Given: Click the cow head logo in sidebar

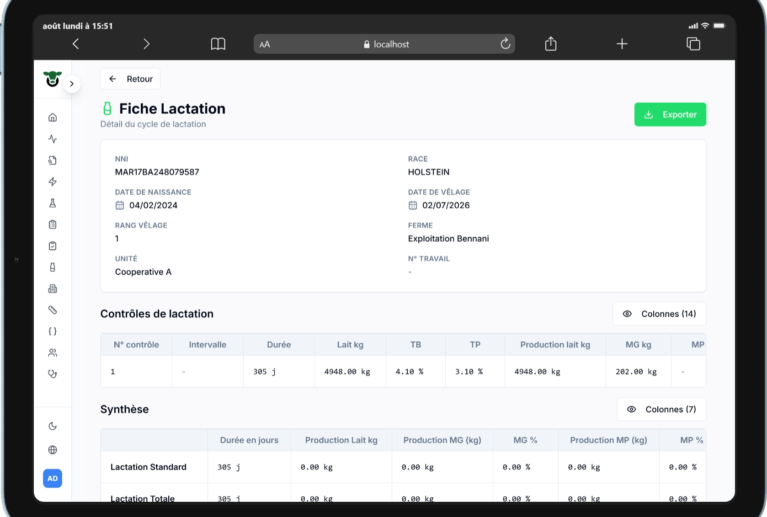Looking at the screenshot, I should pyautogui.click(x=52, y=79).
